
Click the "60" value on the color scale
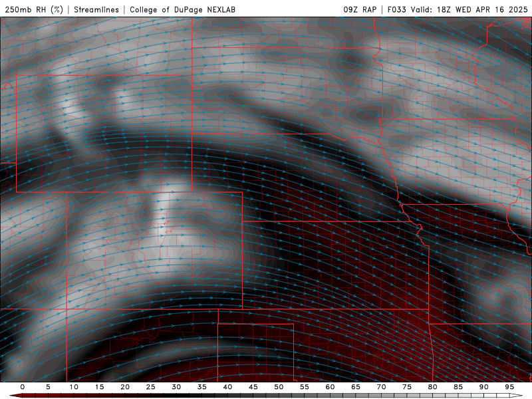[x=330, y=387]
